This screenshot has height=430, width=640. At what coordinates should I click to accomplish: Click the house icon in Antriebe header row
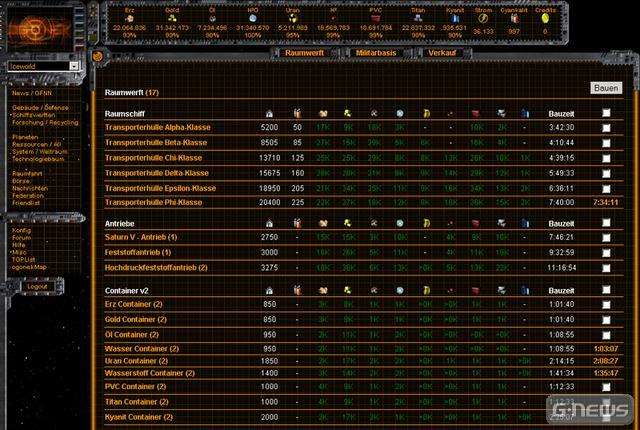(269, 224)
